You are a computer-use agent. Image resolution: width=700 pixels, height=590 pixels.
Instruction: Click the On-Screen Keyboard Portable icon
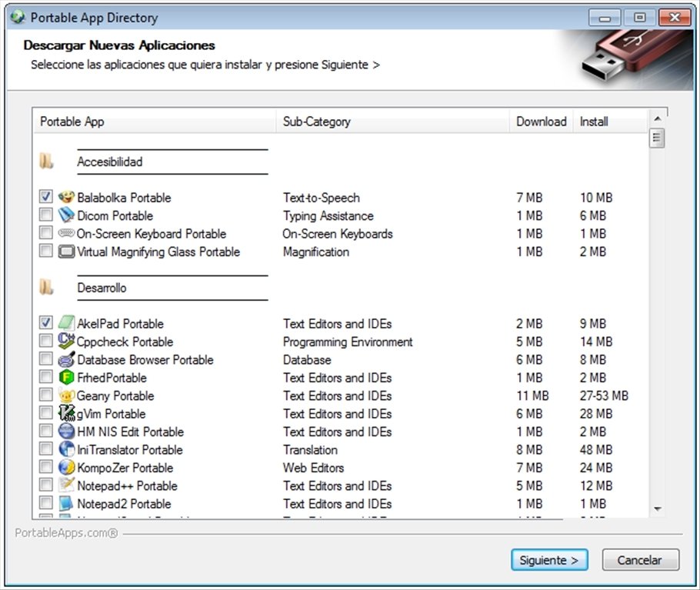(x=66, y=233)
